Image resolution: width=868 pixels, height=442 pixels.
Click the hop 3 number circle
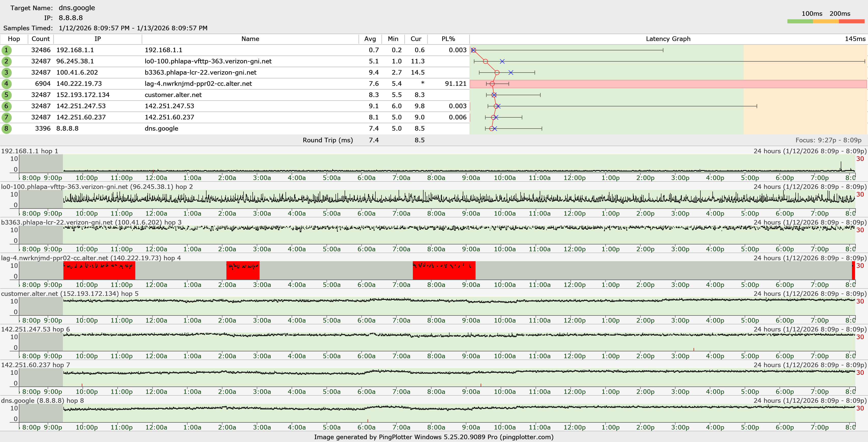[6, 72]
